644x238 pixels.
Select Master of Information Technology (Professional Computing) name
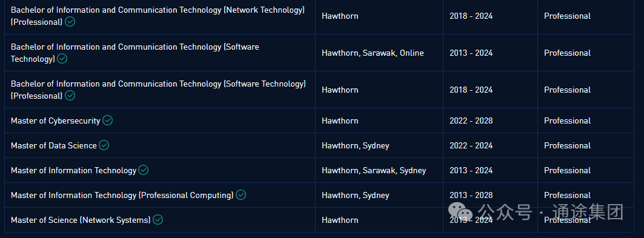[122, 196]
